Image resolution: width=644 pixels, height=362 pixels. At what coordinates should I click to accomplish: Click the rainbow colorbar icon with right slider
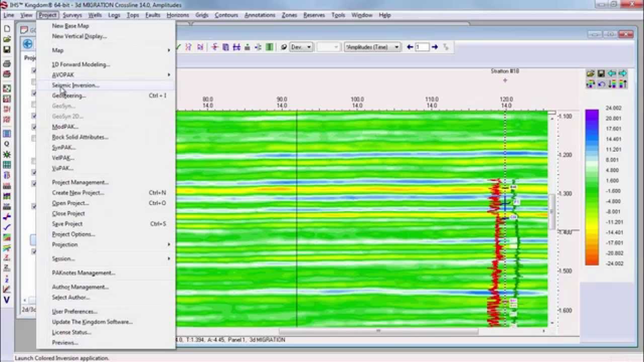622,84
